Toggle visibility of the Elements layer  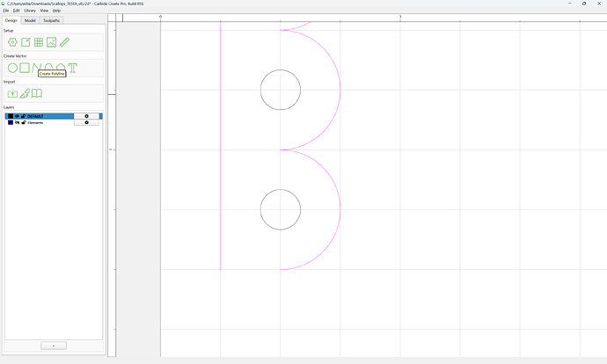pos(17,122)
